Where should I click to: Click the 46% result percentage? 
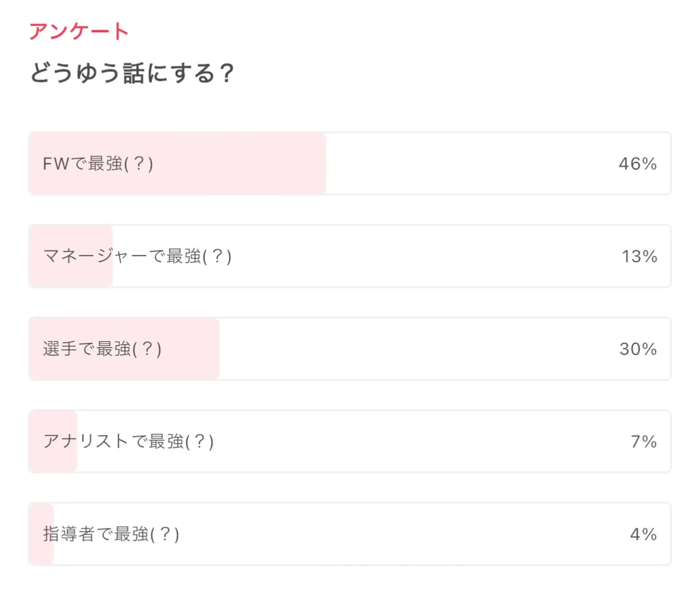[637, 164]
